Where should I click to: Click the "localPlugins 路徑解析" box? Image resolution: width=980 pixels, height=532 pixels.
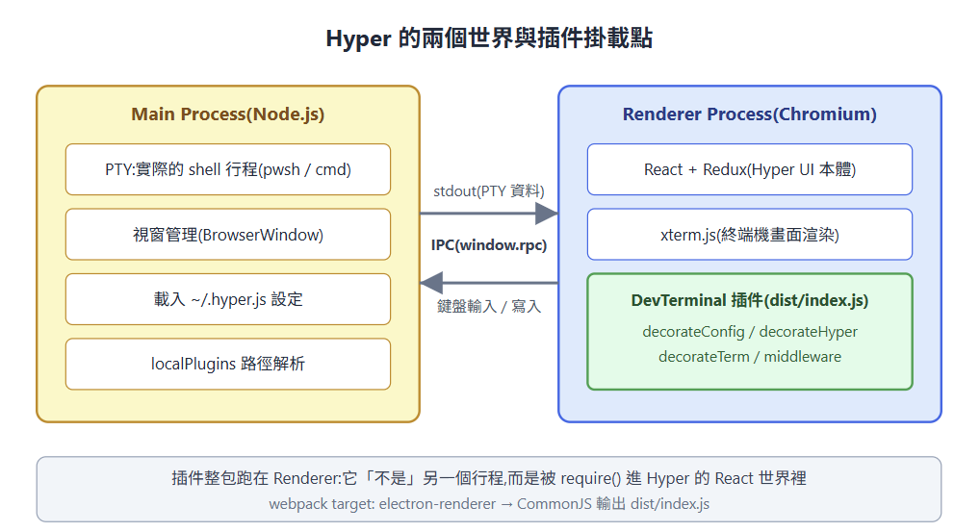pos(228,364)
